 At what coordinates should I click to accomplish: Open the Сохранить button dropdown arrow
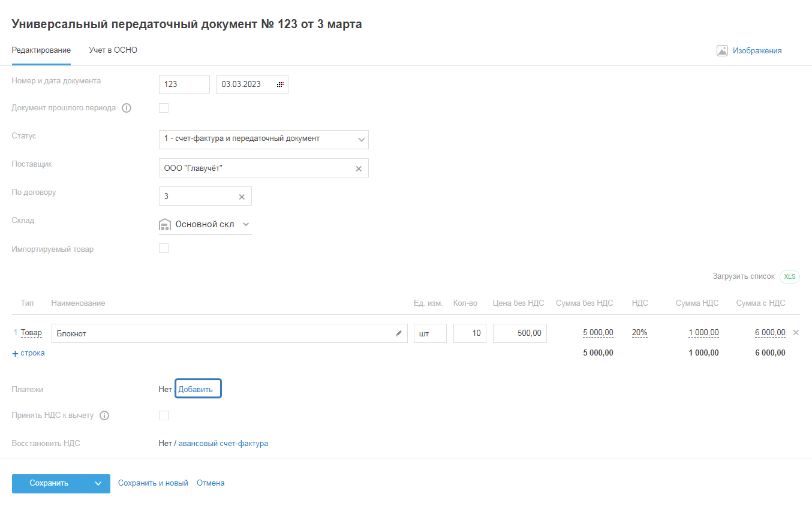(98, 484)
